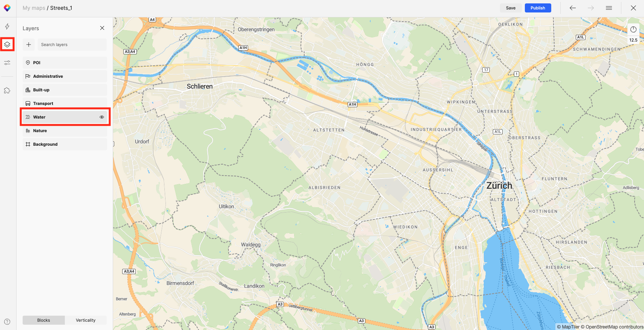Toggle visibility eye of Water layer
The height and width of the screenshot is (330, 644).
coord(102,117)
